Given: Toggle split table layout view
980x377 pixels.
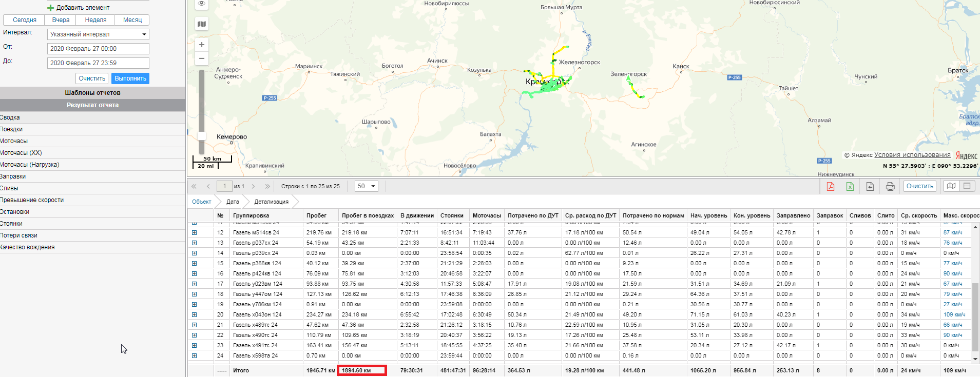Looking at the screenshot, I should 967,186.
